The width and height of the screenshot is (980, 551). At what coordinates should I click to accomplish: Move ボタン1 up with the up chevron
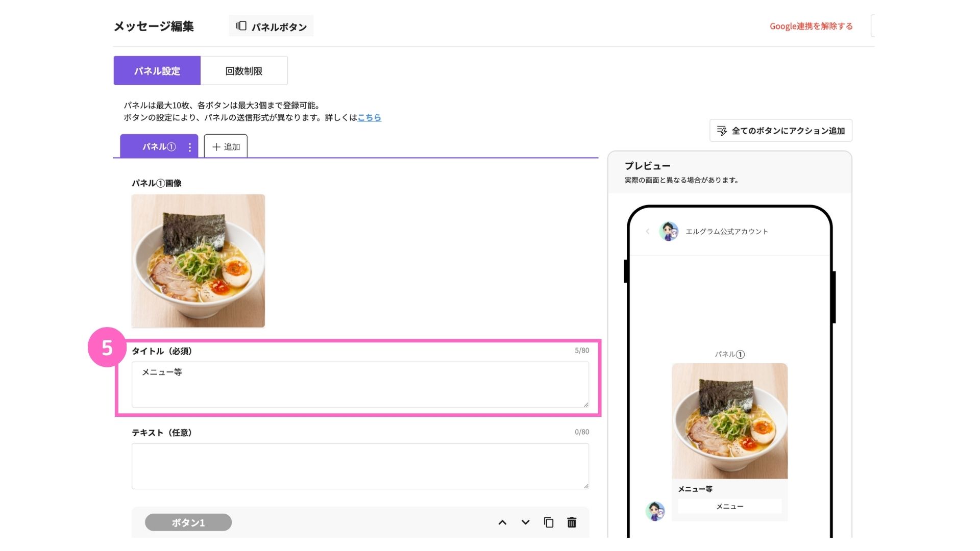tap(502, 522)
